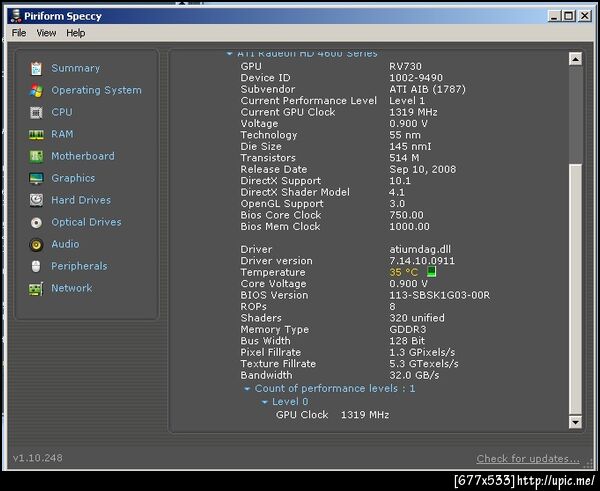Click the Shaders value 320 unified
Image resolution: width=600 pixels, height=491 pixels.
[417, 318]
